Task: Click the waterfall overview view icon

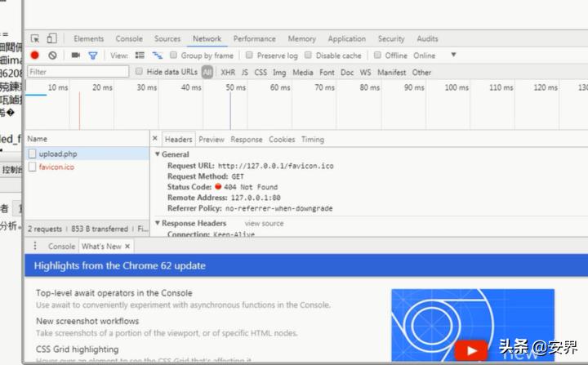Action: (157, 56)
